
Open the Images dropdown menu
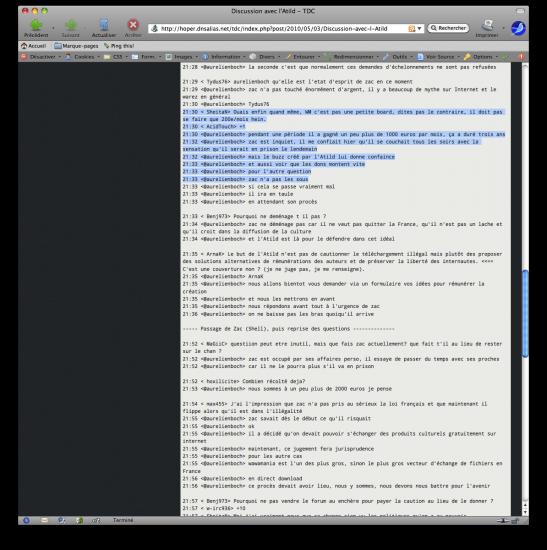pyautogui.click(x=182, y=56)
